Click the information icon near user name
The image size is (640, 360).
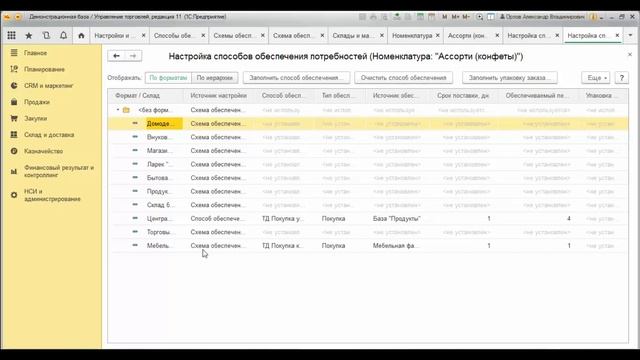pyautogui.click(x=593, y=17)
